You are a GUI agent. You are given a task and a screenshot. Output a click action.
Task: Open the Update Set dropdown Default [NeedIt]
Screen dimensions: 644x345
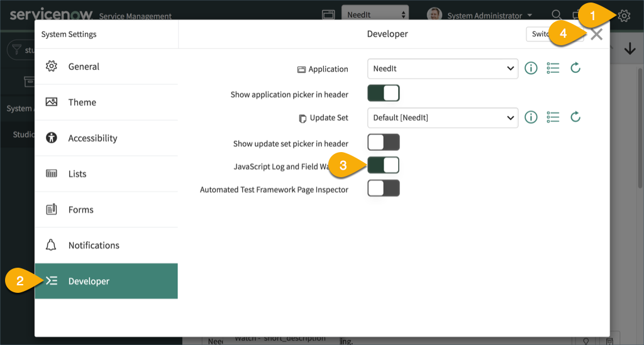click(x=442, y=118)
